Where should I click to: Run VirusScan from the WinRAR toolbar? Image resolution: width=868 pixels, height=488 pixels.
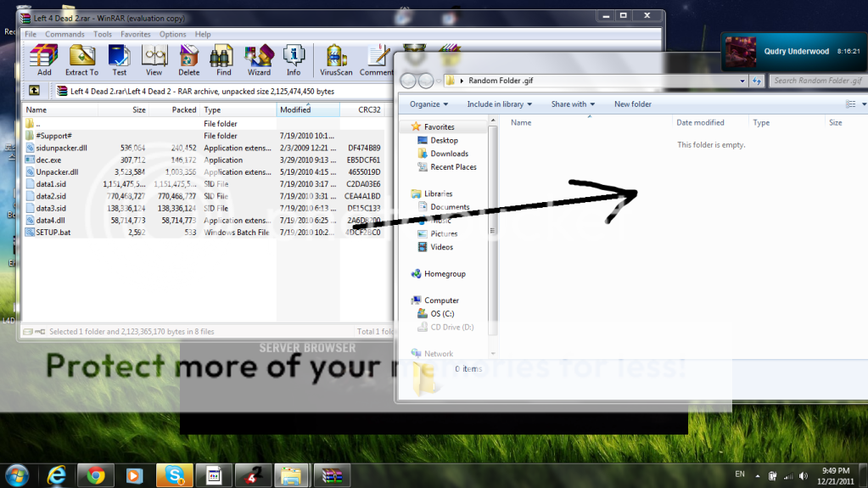point(336,59)
